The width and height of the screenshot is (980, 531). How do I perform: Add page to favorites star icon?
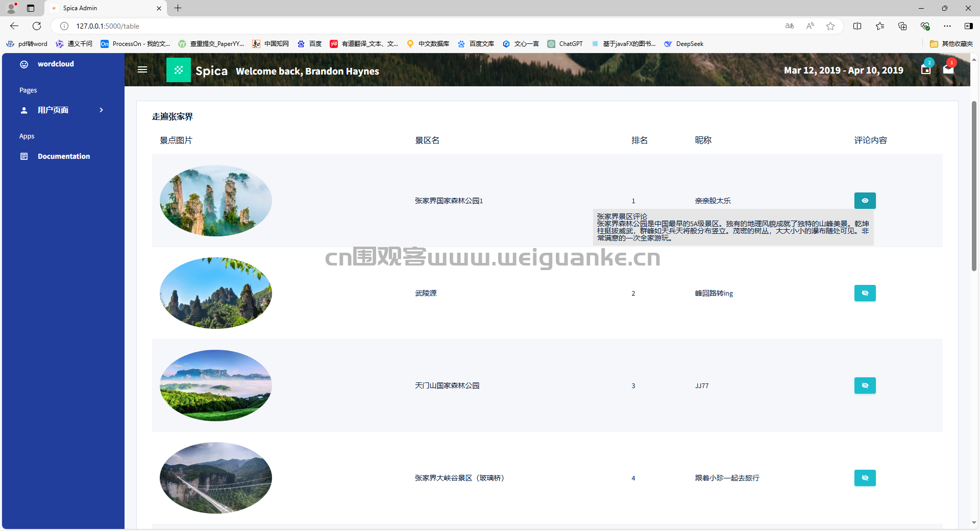pos(830,26)
